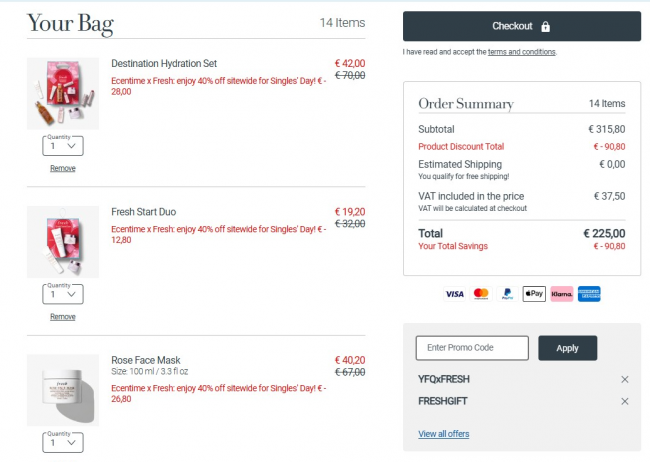Open the Destination Hydration Set product image
This screenshot has height=462, width=650.
(x=63, y=94)
